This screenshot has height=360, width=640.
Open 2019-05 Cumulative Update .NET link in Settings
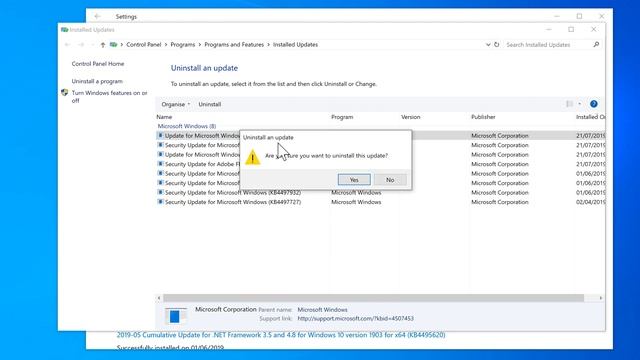(281, 335)
